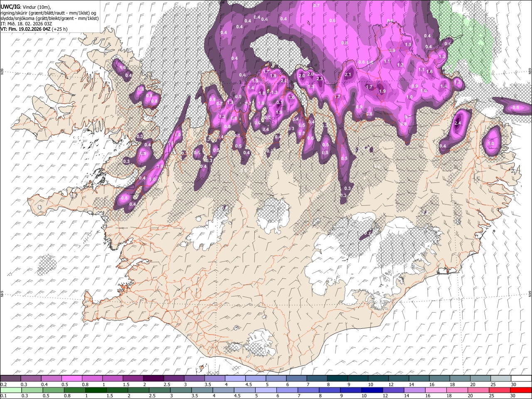Pick the crimson 25 swatch in lower legend

499,390
